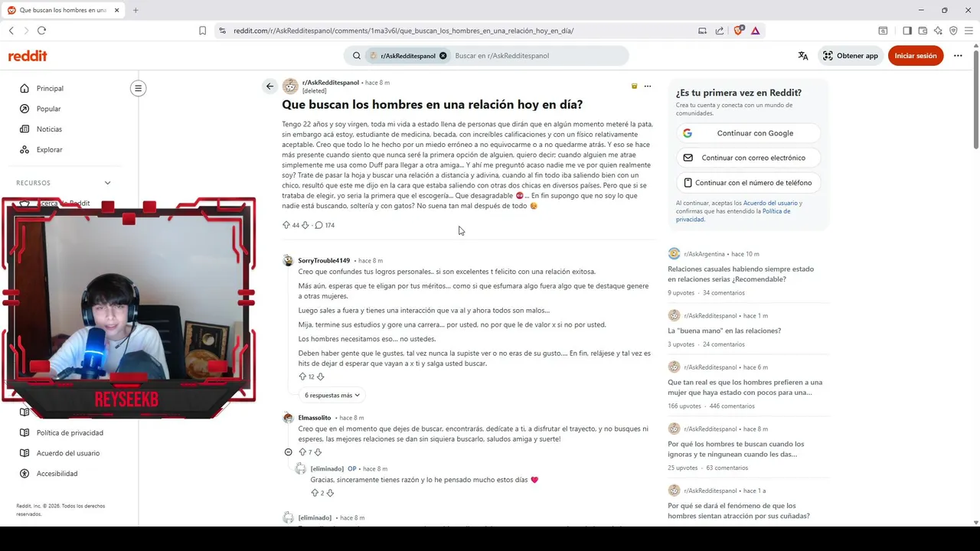The width and height of the screenshot is (980, 551).
Task: Toggle the browser sidebar panel icon
Action: (907, 31)
